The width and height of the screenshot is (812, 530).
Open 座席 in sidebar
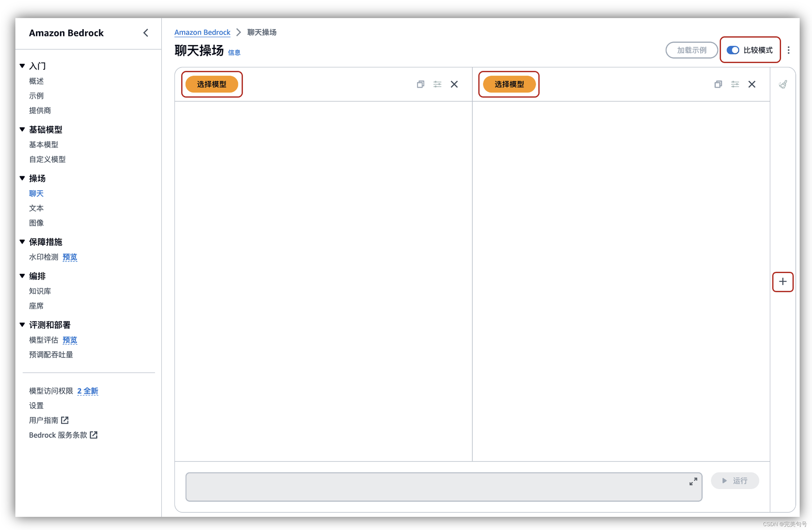pos(36,306)
